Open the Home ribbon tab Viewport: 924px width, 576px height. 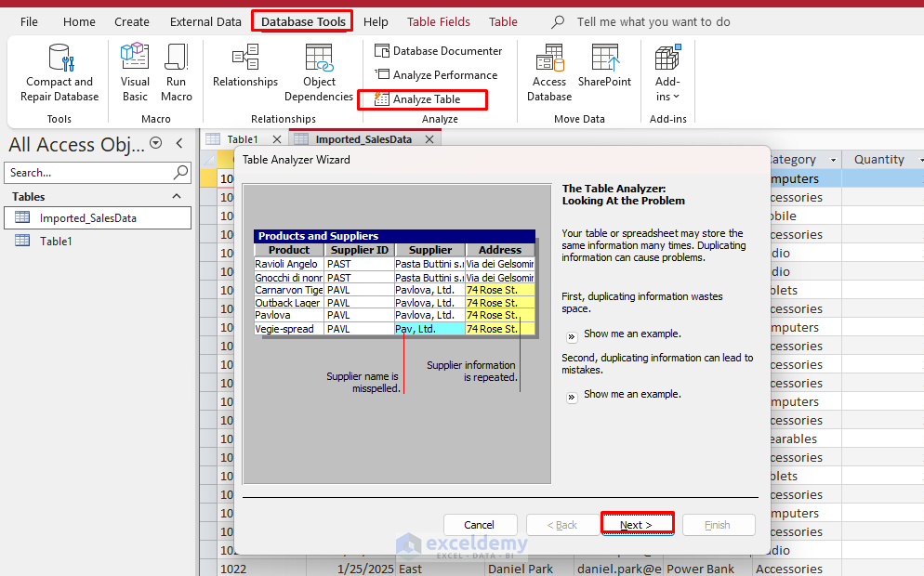[79, 21]
